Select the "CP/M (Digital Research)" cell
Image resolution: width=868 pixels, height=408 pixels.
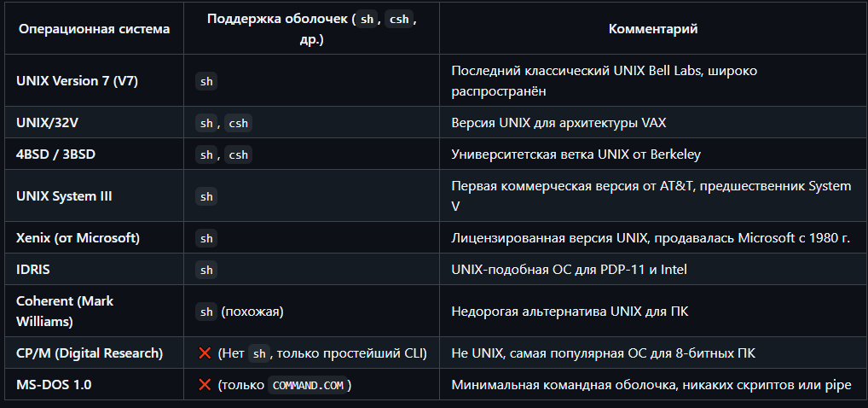pyautogui.click(x=89, y=353)
